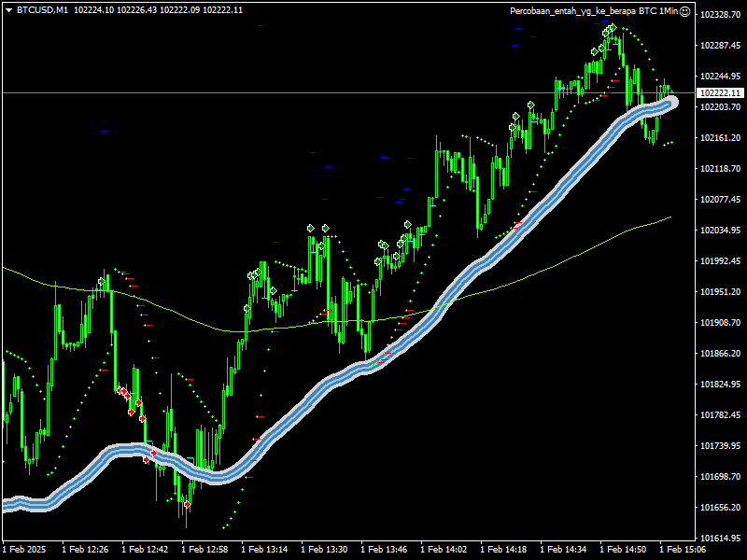
Task: Expand the One Click Trading arrow beside BTCUSD
Action: [x=9, y=10]
